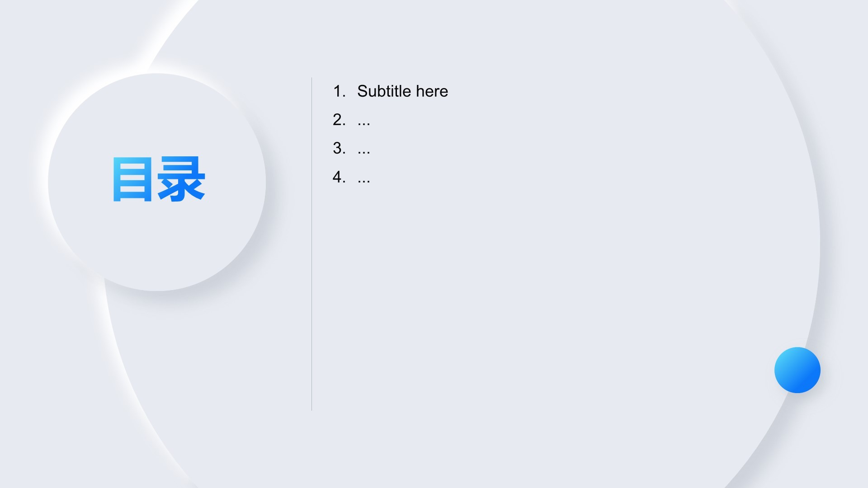Click the word "Subtitle" in item one

pyautogui.click(x=384, y=91)
